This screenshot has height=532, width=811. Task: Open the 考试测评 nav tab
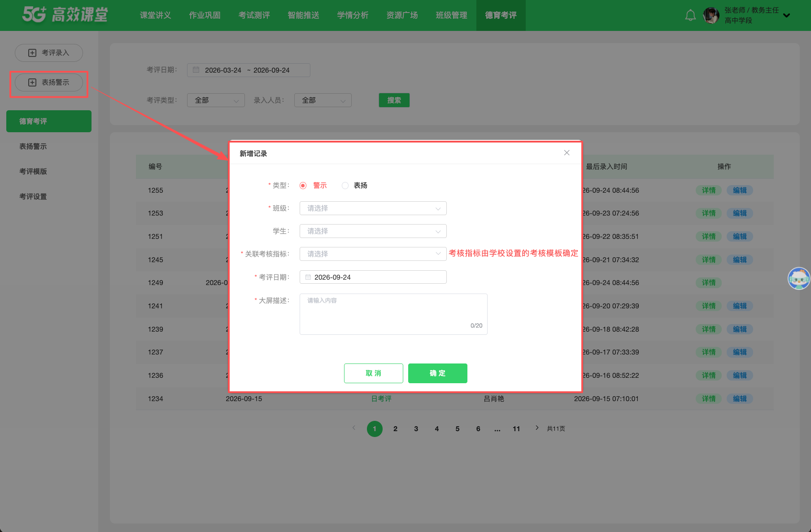[x=254, y=15]
